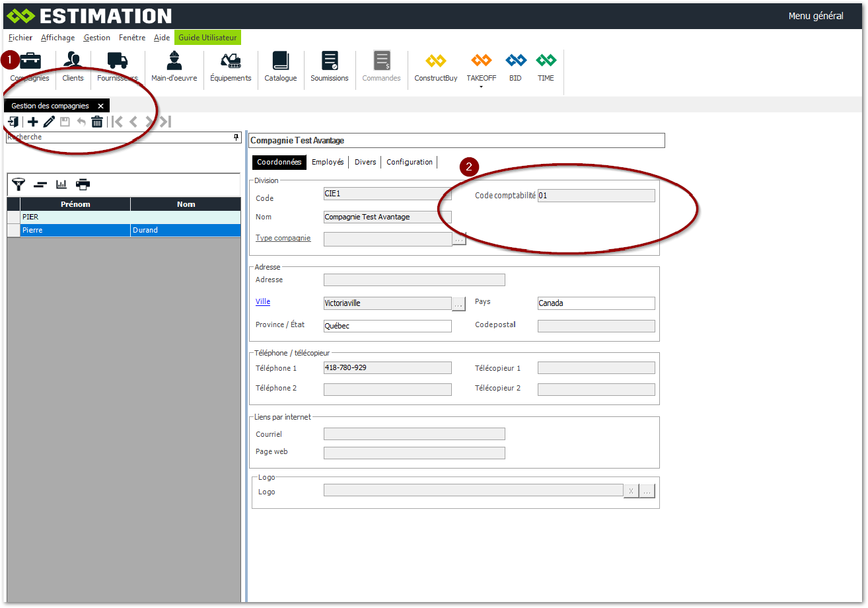
Task: Click the Guide Utilisateur button
Action: click(207, 38)
